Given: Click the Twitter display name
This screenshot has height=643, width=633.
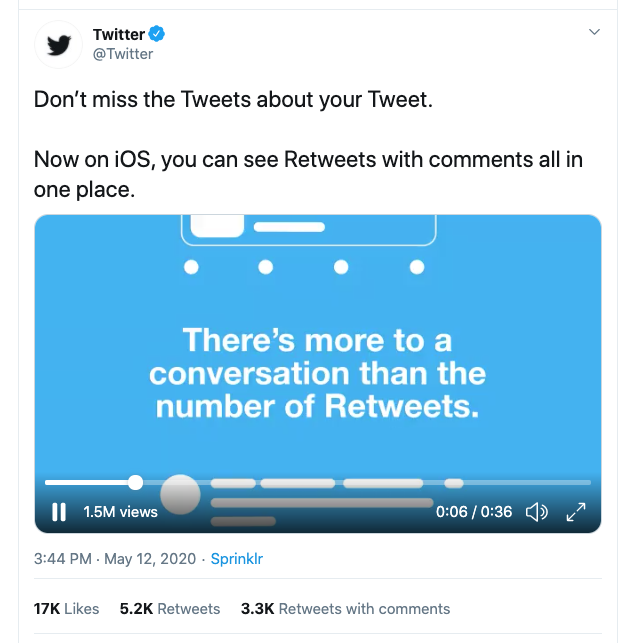Looking at the screenshot, I should tap(118, 35).
